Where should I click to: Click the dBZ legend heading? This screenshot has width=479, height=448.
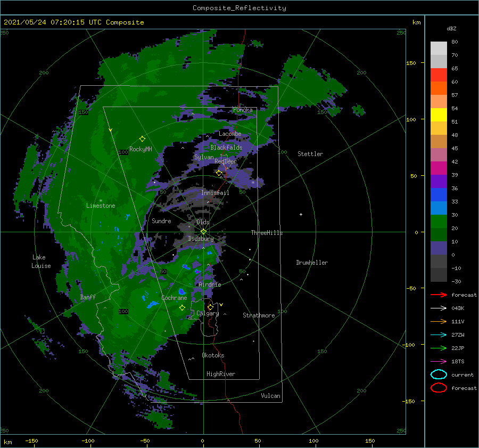pyautogui.click(x=451, y=28)
